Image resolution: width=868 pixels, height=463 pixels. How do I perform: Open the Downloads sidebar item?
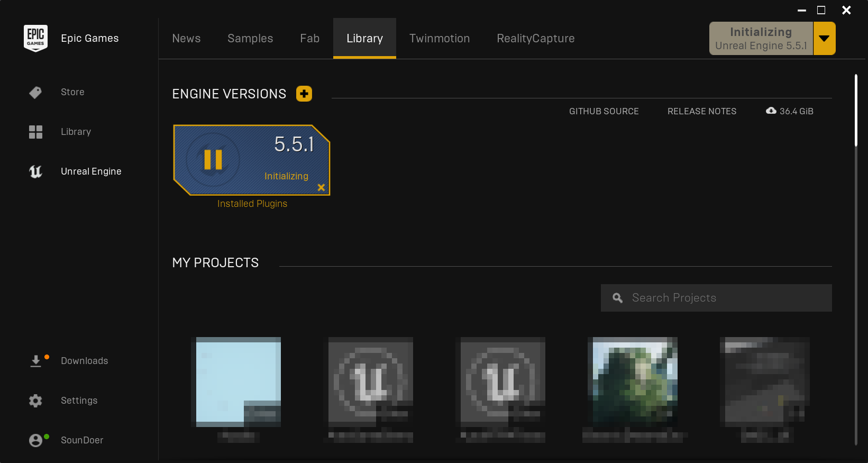tap(84, 361)
